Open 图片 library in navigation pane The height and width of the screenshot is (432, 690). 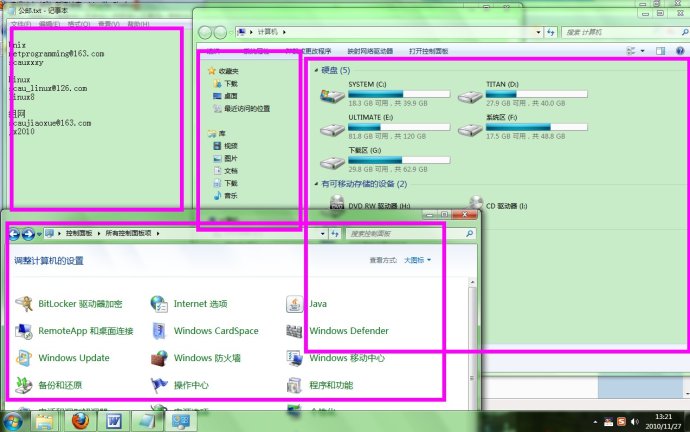tap(225, 158)
